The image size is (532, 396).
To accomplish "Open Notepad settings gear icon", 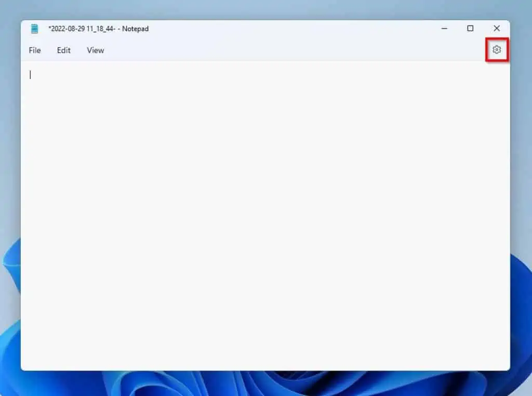I will pos(496,50).
